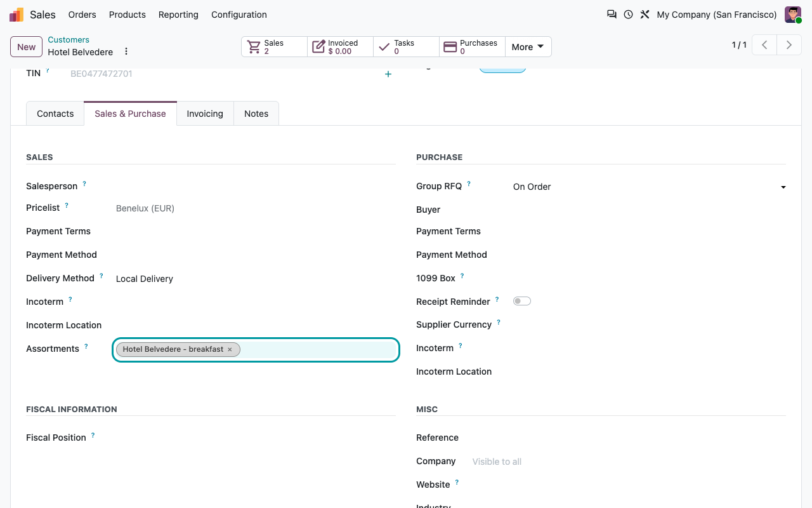Open the activities clock icon
This screenshot has height=508, width=812.
tap(628, 15)
